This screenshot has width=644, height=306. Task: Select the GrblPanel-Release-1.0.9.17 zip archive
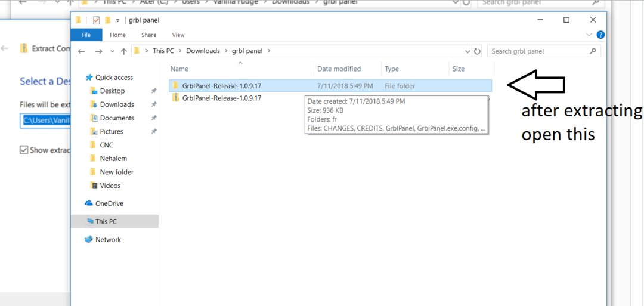pos(221,98)
